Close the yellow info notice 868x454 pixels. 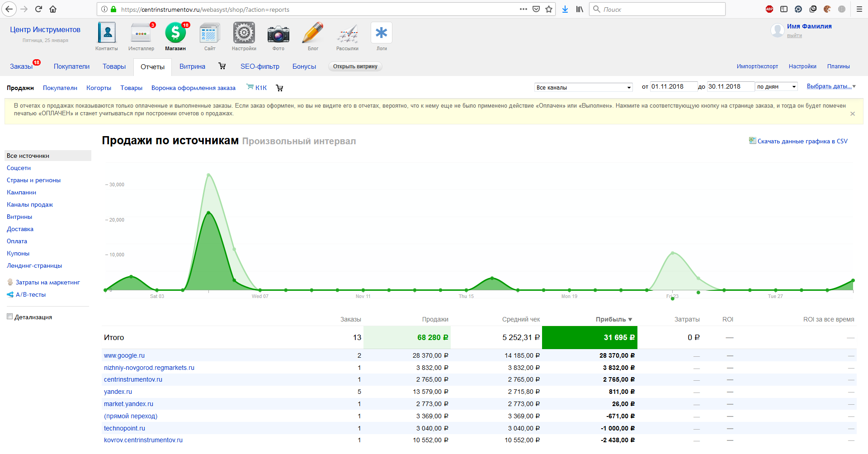click(x=853, y=114)
